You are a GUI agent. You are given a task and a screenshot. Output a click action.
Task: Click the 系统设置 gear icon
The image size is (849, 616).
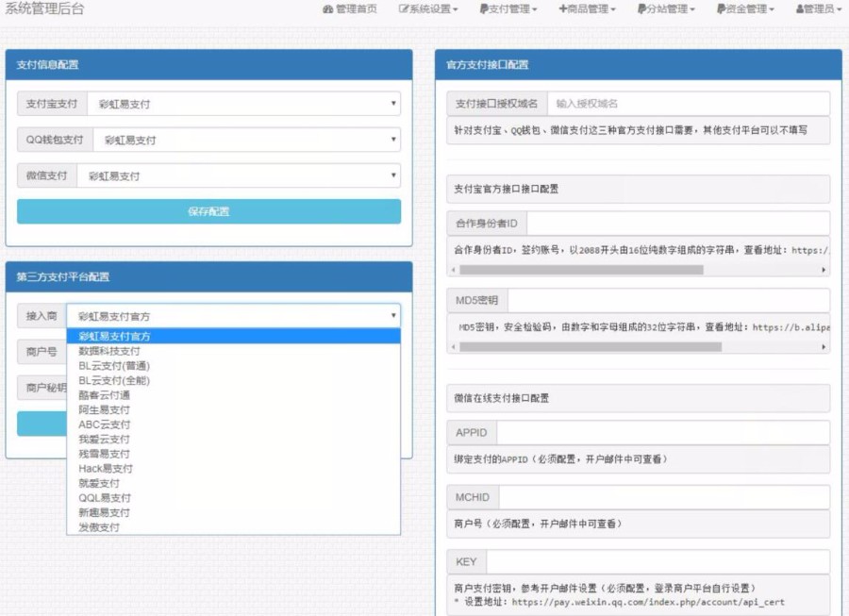(x=401, y=8)
